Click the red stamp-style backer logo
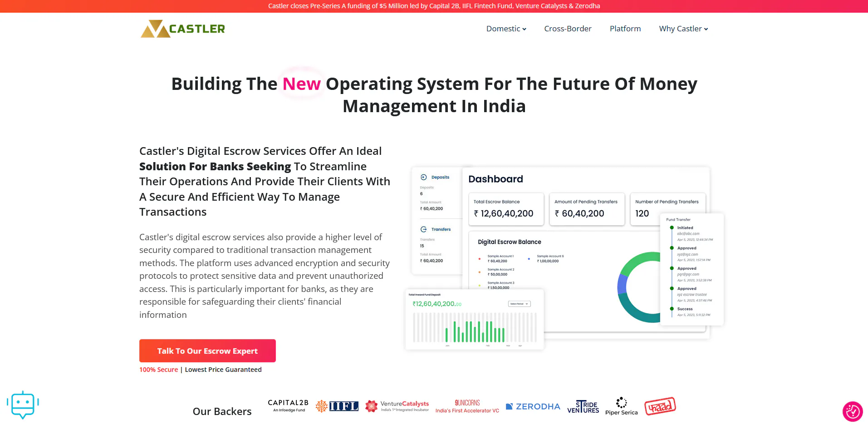Screen dimensions: 868x425 click(x=660, y=406)
